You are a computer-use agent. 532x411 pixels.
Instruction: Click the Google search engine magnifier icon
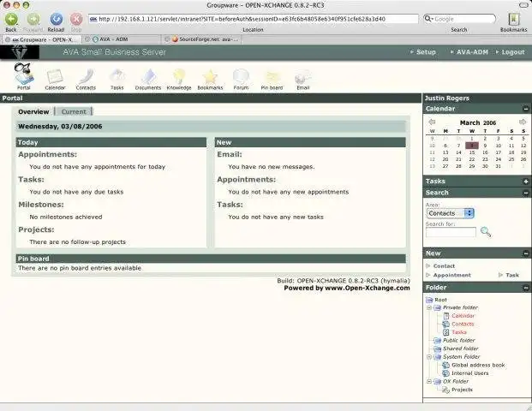[x=429, y=19]
